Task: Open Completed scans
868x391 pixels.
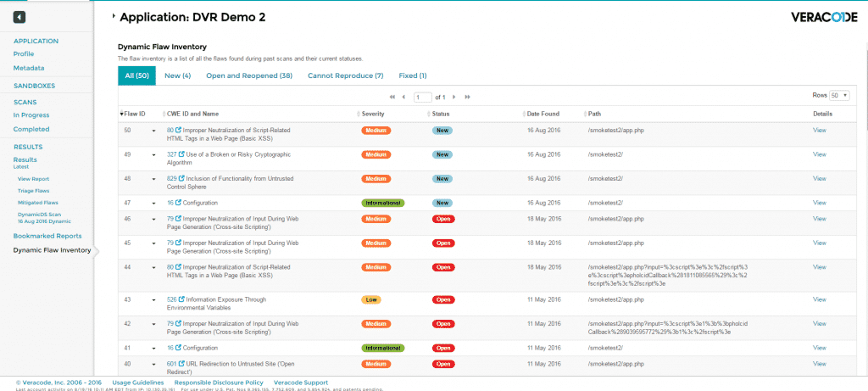Action: click(31, 129)
